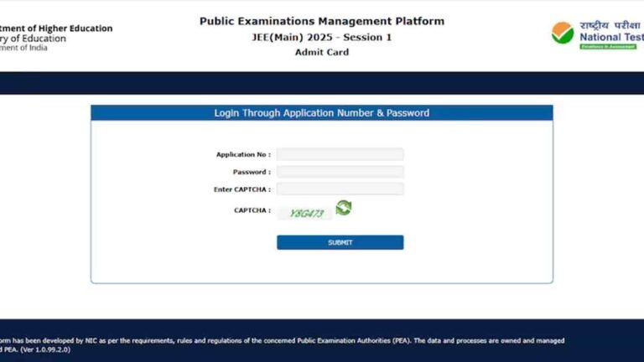Click the 'CAPTCHA :' label beside the image
The image size is (644, 362).
(252, 210)
